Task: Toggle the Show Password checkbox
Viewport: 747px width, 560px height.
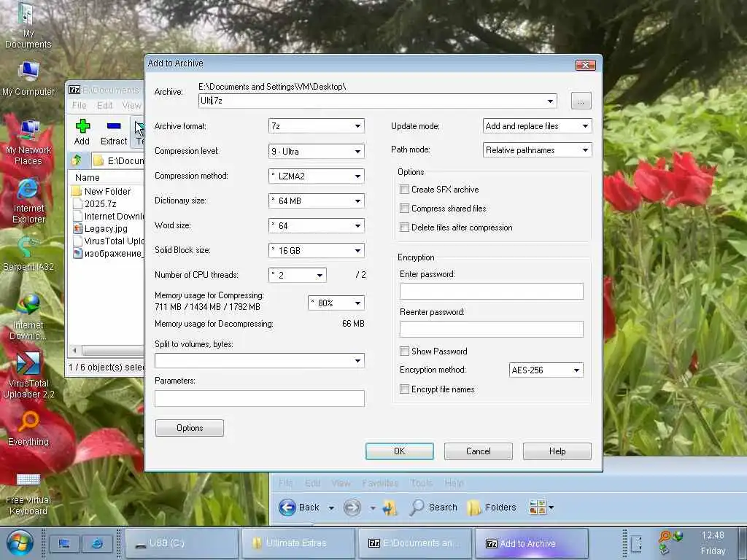Action: pos(404,351)
